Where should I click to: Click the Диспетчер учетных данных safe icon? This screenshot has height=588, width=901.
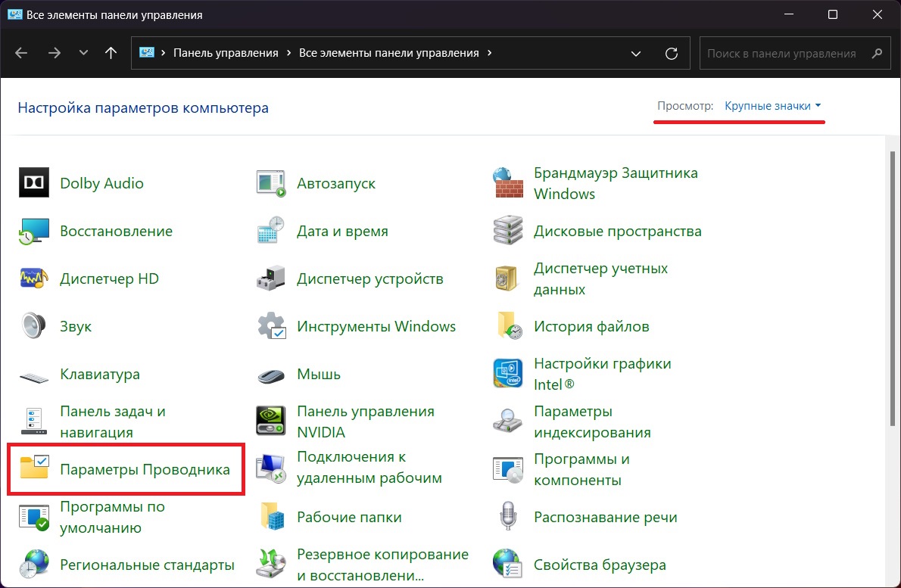507,278
